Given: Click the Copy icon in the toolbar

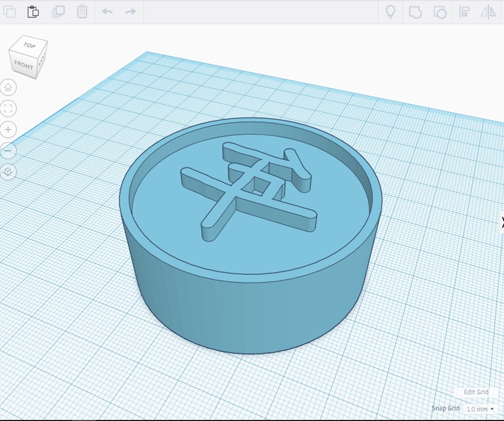Looking at the screenshot, I should pyautogui.click(x=9, y=12).
